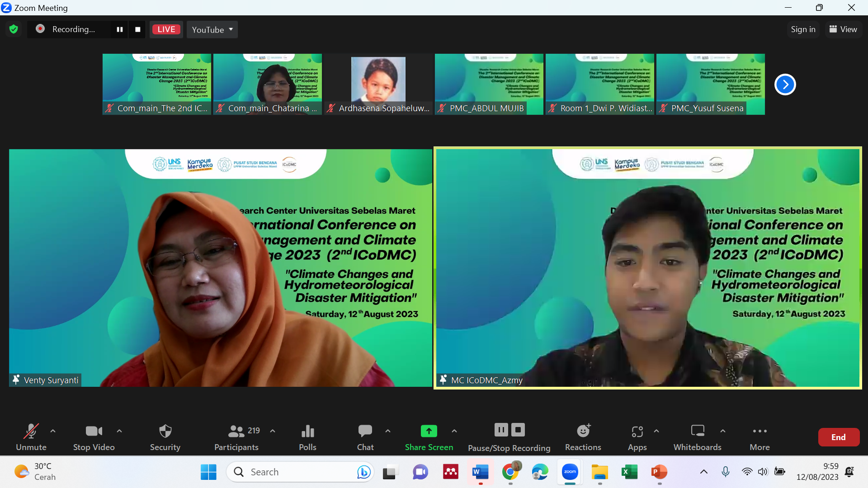
Task: Open the YouTube live stream dropdown
Action: (x=212, y=29)
